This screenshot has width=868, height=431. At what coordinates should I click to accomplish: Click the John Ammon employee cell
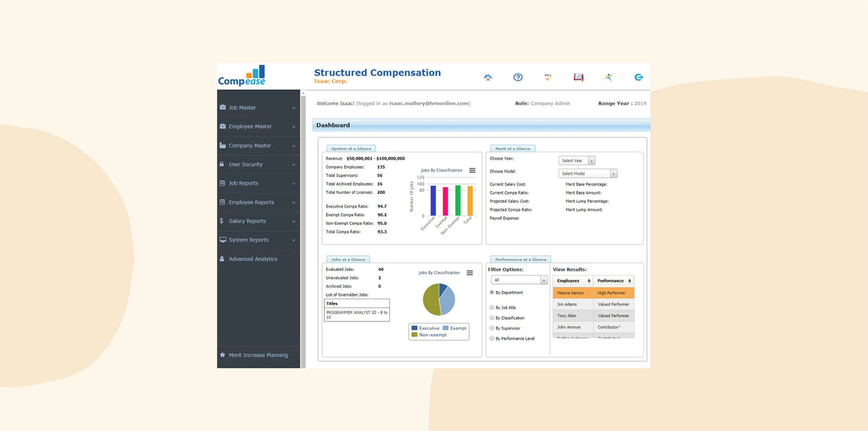(x=573, y=327)
